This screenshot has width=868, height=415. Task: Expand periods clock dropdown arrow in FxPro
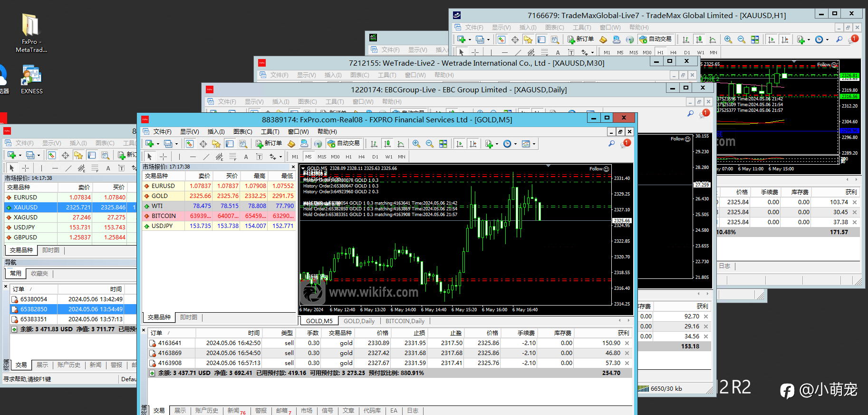[x=515, y=144]
